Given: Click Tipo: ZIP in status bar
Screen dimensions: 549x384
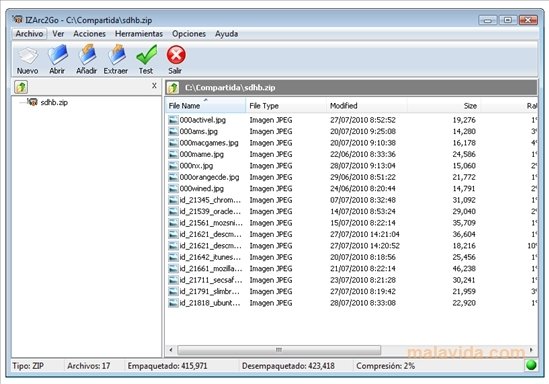Looking at the screenshot, I should pos(28,366).
